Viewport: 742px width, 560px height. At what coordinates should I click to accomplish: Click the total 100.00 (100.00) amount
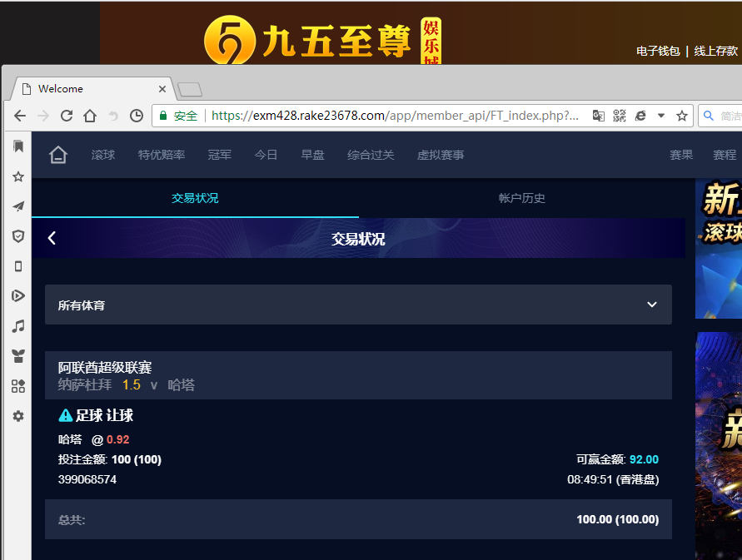(618, 519)
